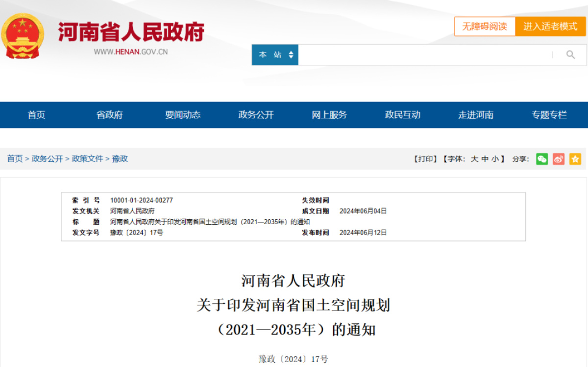The height and width of the screenshot is (367, 588).
Task: Click the yellow star favorites icon
Action: 575,159
